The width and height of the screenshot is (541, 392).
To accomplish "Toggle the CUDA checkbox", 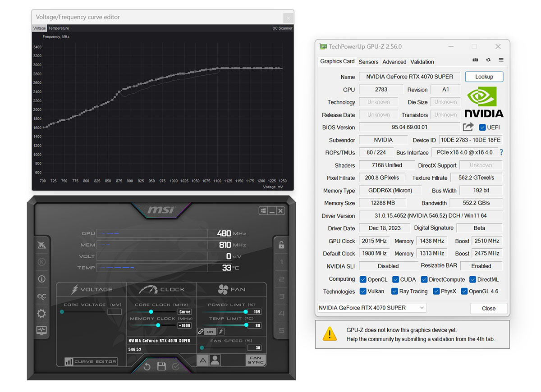I will pyautogui.click(x=395, y=279).
